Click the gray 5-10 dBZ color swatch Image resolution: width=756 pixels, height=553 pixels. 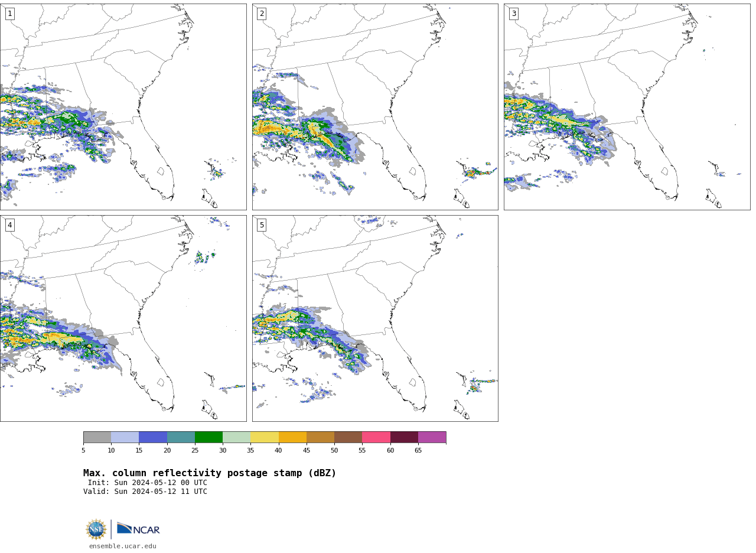(97, 437)
